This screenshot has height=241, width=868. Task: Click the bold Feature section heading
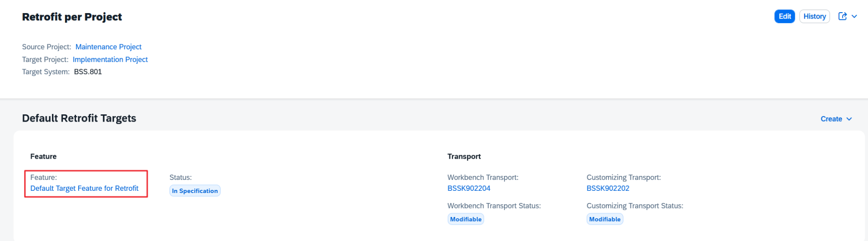point(43,156)
